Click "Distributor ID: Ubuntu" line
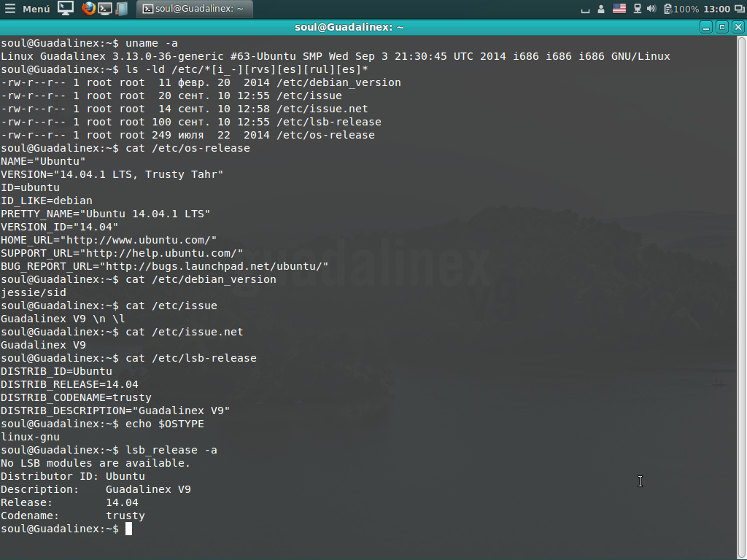The width and height of the screenshot is (747, 560). [x=72, y=476]
